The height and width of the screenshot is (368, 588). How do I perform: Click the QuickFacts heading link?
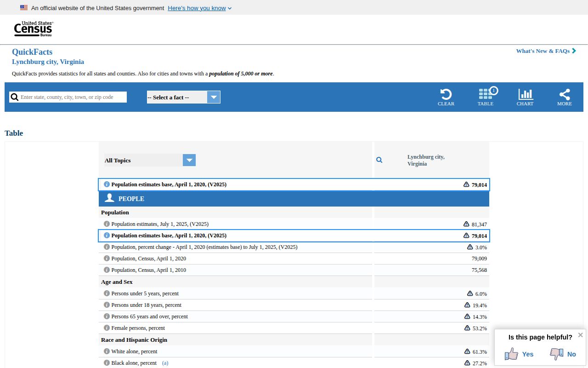(32, 52)
